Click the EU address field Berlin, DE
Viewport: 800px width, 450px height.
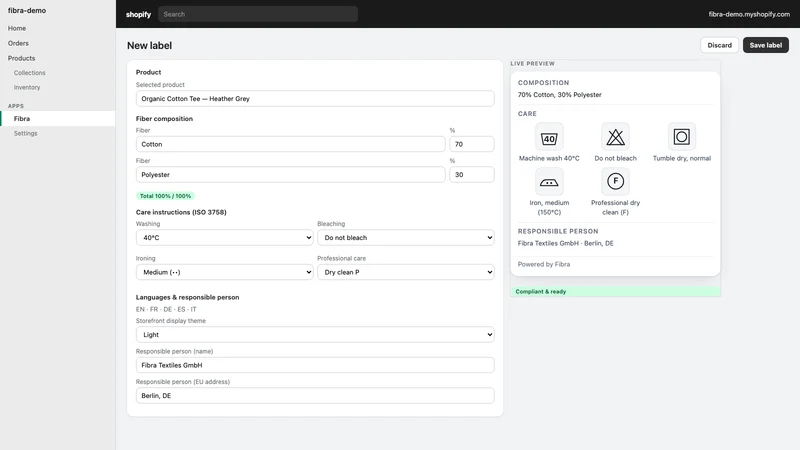coord(315,395)
